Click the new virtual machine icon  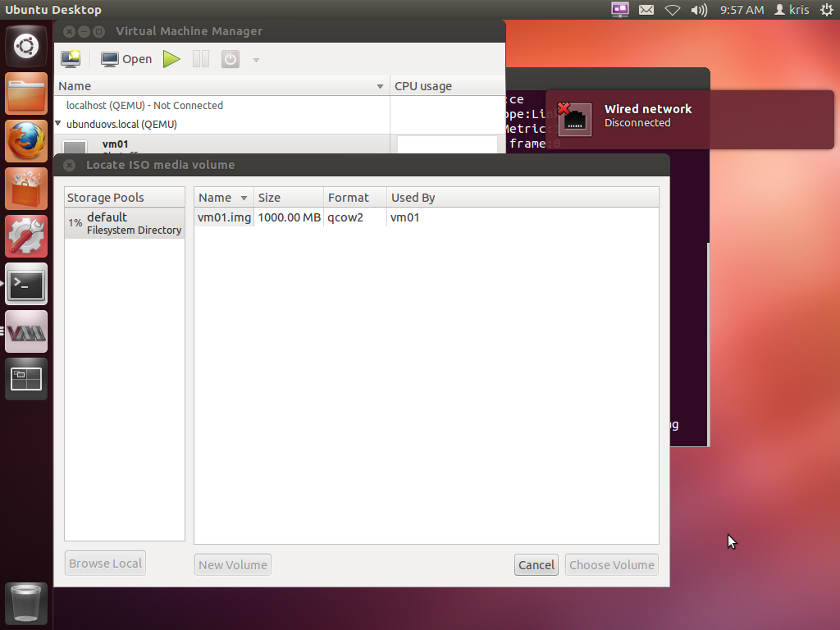pos(71,59)
